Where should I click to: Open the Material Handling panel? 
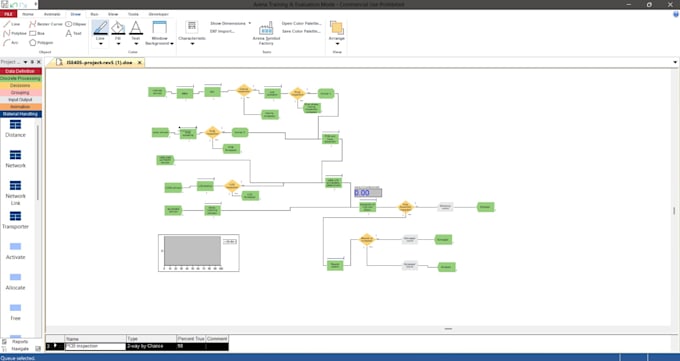pyautogui.click(x=20, y=114)
